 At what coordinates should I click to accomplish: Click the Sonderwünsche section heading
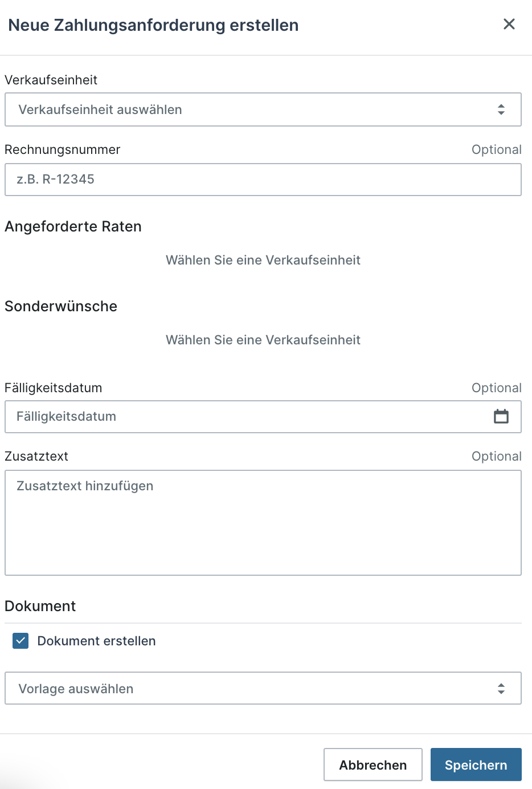click(x=61, y=306)
